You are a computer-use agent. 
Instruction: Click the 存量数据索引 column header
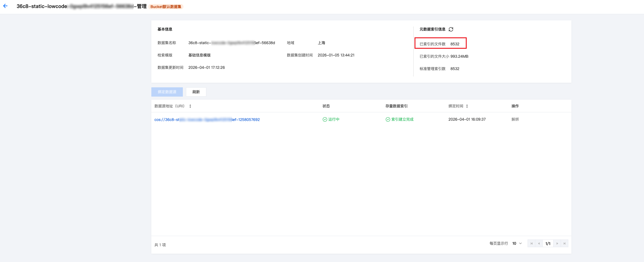point(396,106)
